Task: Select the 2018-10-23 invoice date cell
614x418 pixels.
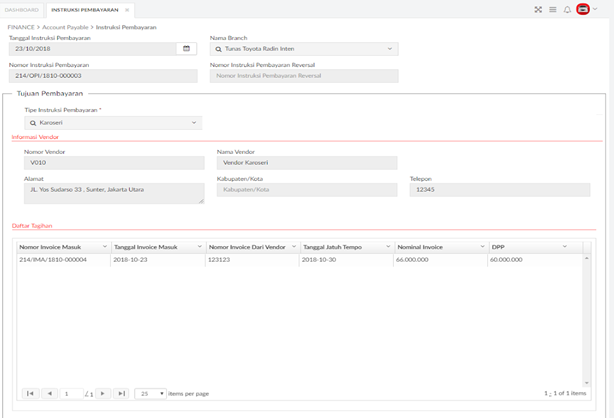Action: (x=158, y=260)
